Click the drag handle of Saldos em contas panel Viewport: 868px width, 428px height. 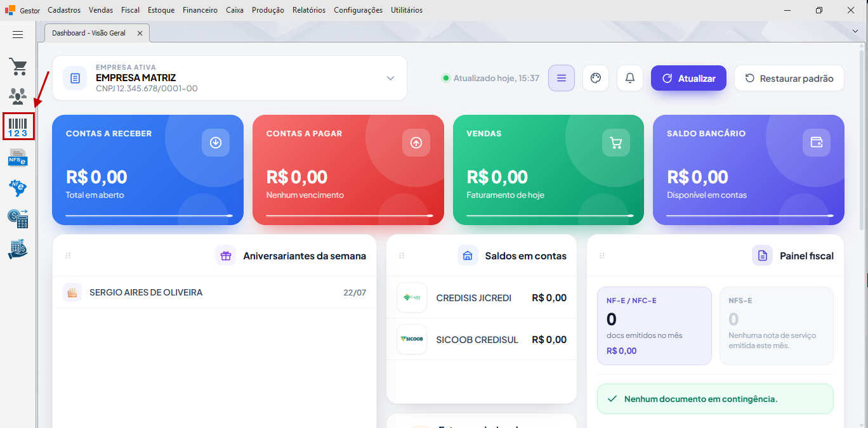402,256
